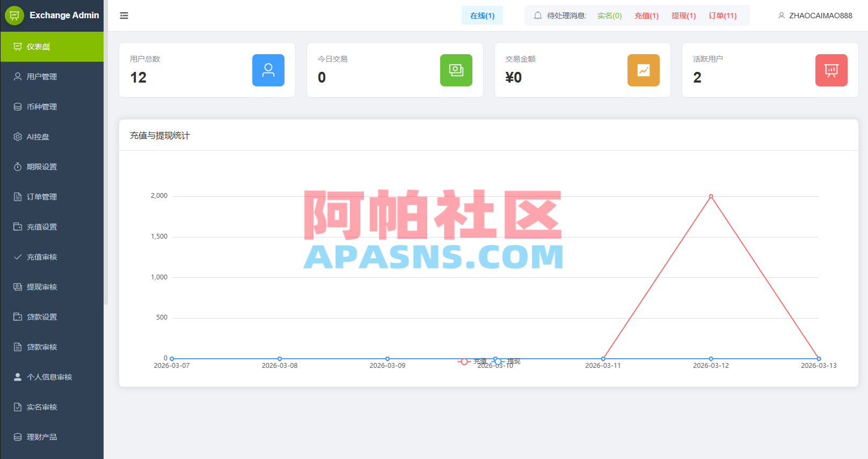868x459 pixels.
Task: Click the person icon beside 用户管理
Action: (x=18, y=77)
